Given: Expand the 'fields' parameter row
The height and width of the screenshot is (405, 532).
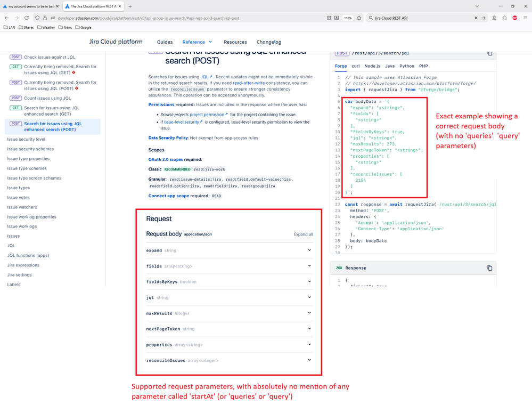Looking at the screenshot, I should pyautogui.click(x=230, y=266).
